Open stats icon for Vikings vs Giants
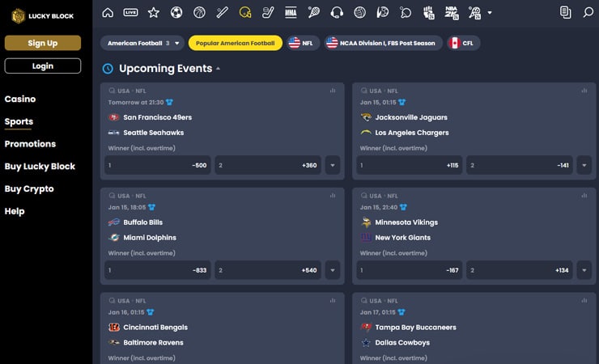Viewport: 599px width, 364px height. [584, 196]
